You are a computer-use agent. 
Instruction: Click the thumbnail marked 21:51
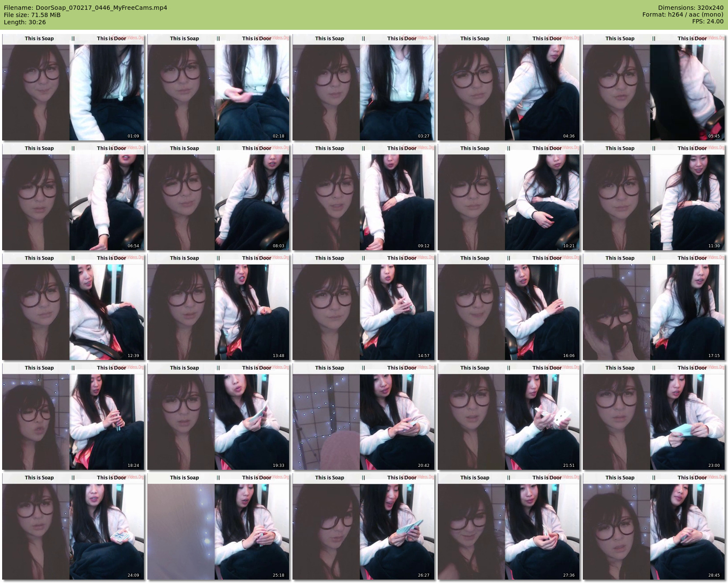[509, 417]
